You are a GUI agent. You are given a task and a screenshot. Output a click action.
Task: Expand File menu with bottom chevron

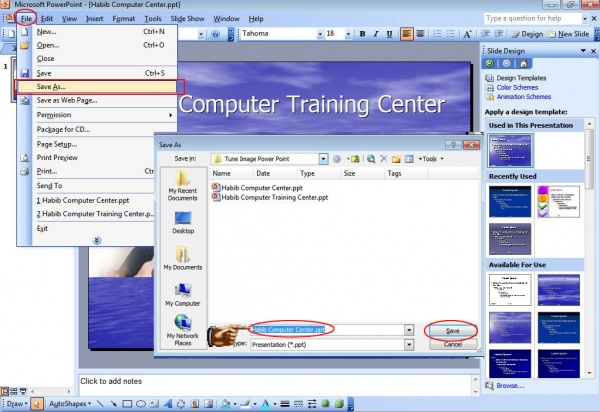(x=97, y=240)
